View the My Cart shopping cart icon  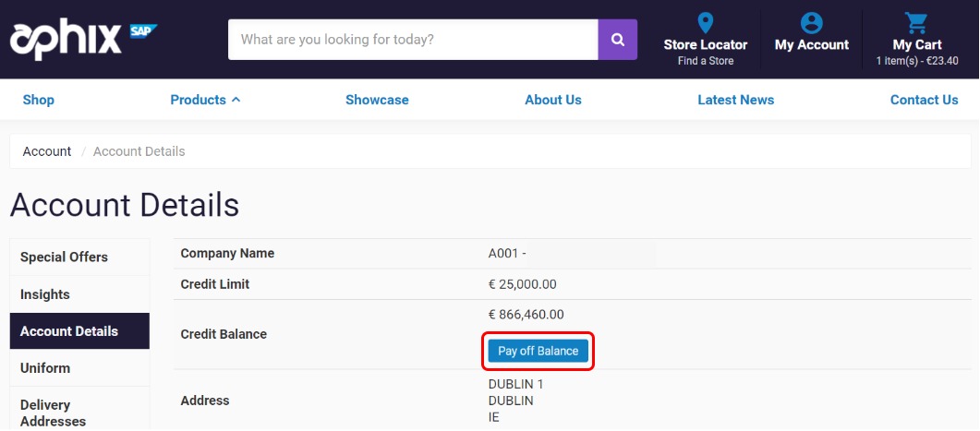(915, 23)
